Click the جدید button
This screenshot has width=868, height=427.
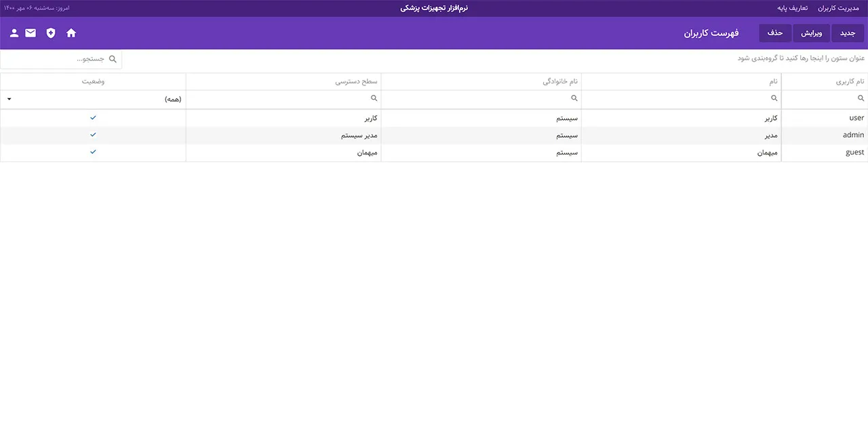[848, 33]
